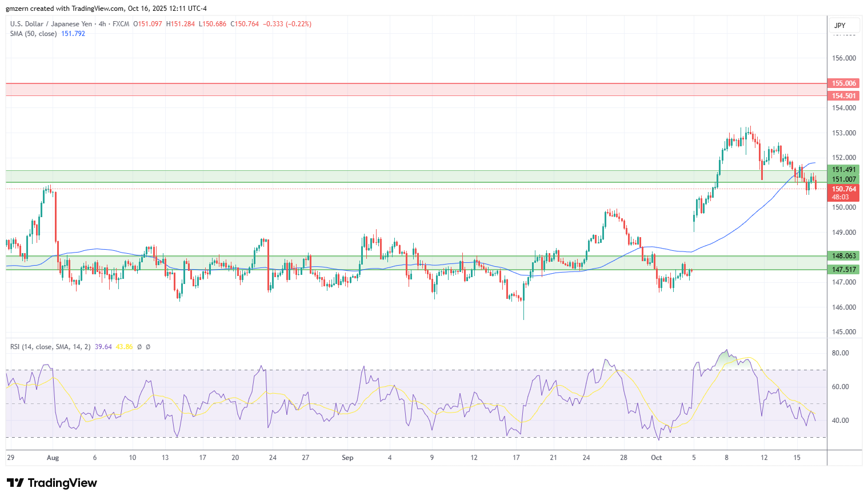Click the chart creation caption mentioning gmzern
The image size is (868, 500).
tap(106, 9)
